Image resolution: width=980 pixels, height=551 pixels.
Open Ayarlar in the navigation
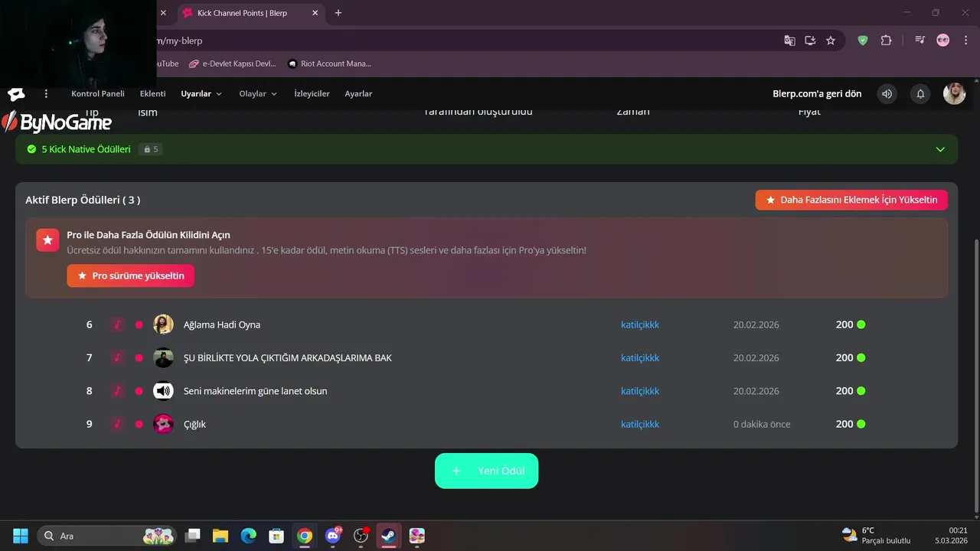click(358, 93)
